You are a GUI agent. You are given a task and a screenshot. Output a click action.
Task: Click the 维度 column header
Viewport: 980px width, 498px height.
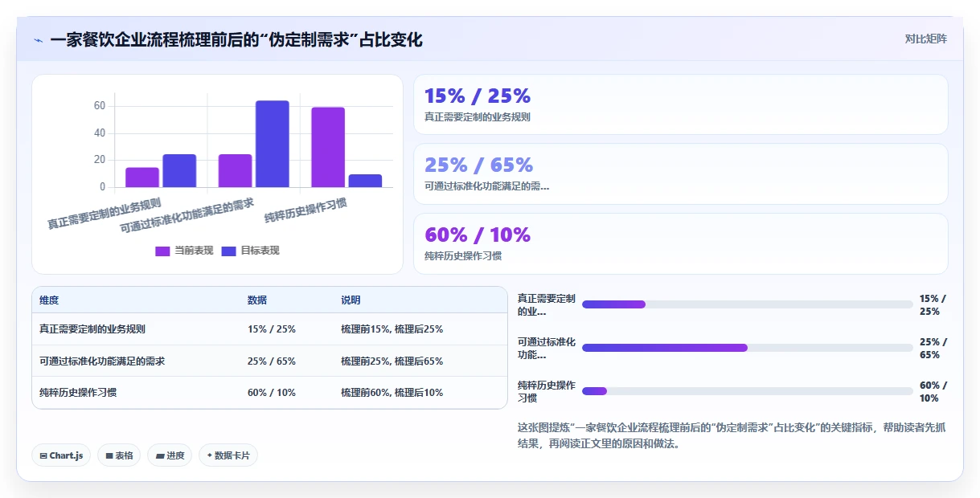point(49,300)
